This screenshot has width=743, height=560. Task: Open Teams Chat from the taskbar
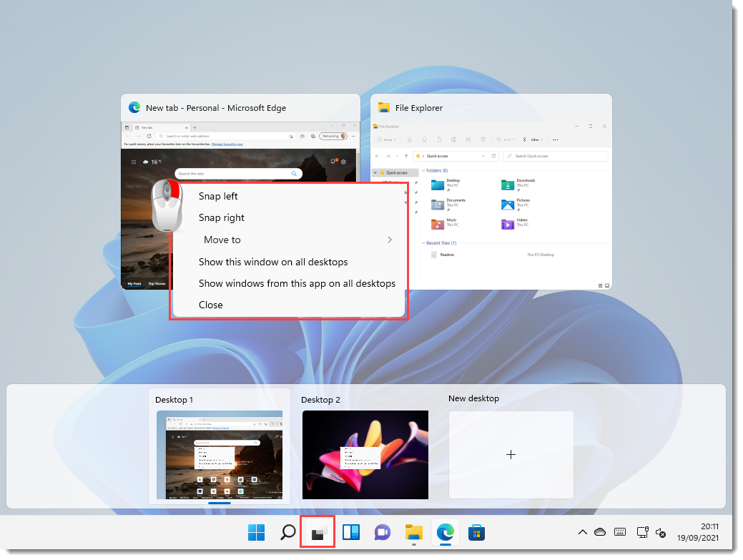(382, 532)
